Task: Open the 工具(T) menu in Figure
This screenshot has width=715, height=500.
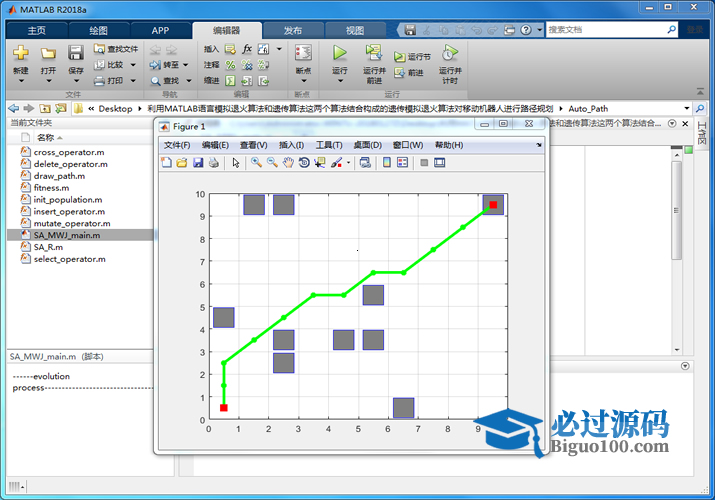Action: (x=329, y=145)
